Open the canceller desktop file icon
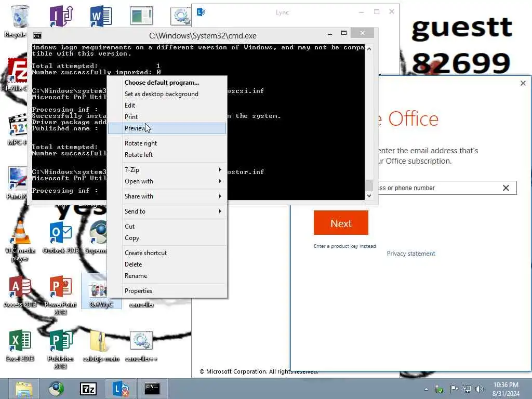Image resolution: width=532 pixels, height=399 pixels. pos(141,304)
